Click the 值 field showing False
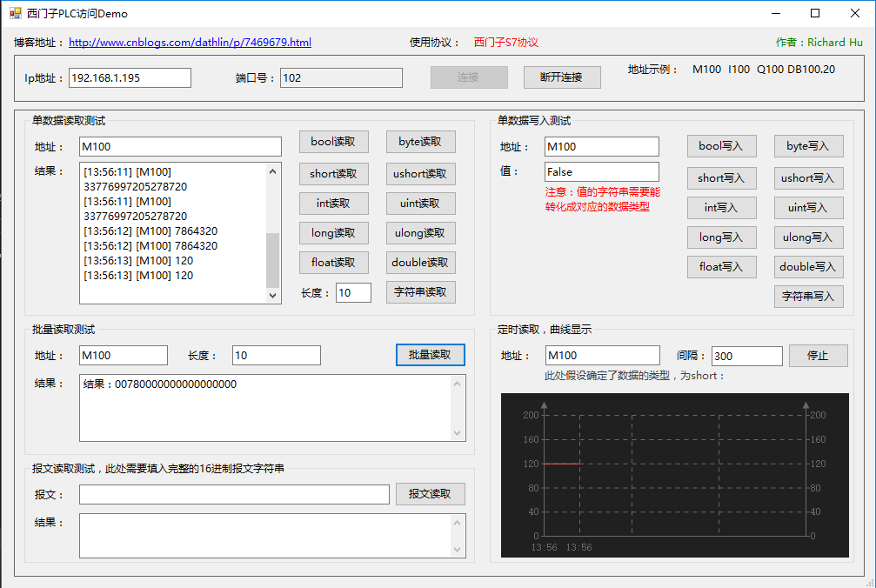The width and height of the screenshot is (876, 588). pos(601,172)
